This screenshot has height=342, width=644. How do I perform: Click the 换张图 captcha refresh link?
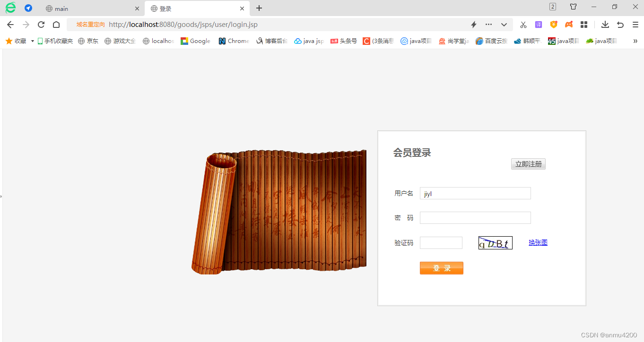(538, 242)
